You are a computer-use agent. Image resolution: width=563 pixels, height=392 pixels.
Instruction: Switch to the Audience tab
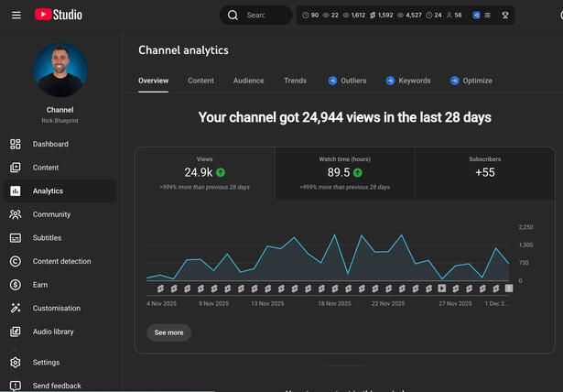pyautogui.click(x=248, y=81)
